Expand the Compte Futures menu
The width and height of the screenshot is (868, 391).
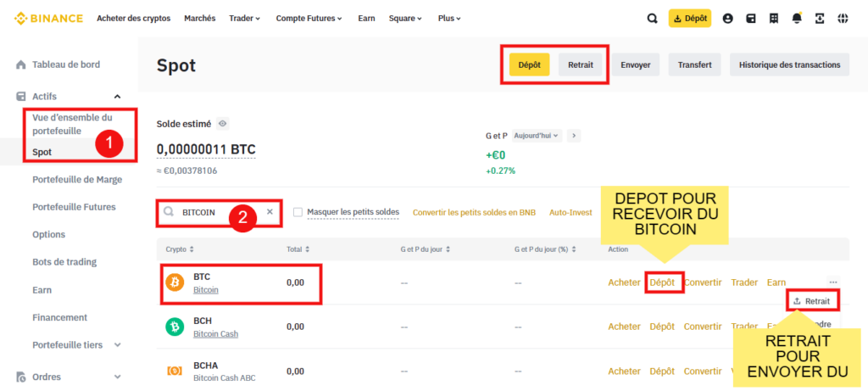pos(309,19)
